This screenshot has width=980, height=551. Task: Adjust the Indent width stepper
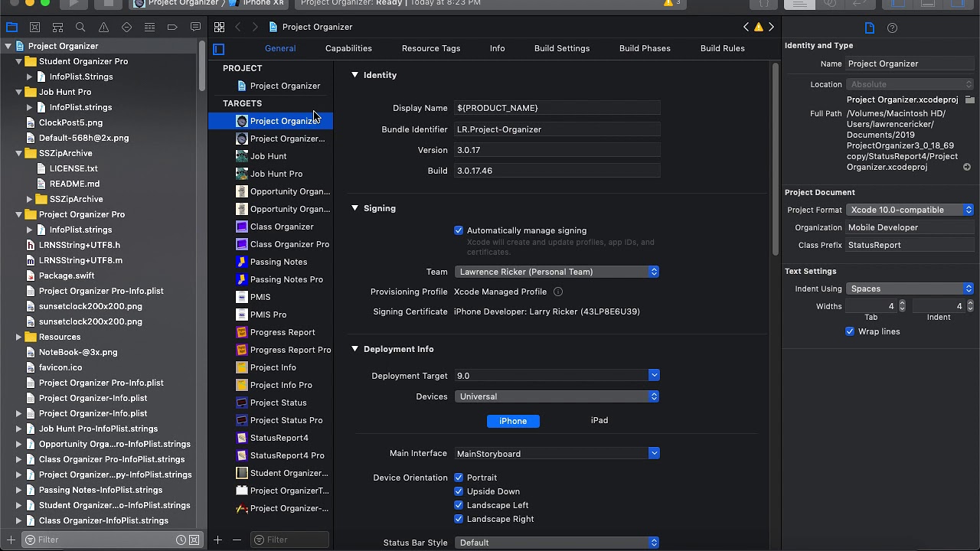pos(970,306)
